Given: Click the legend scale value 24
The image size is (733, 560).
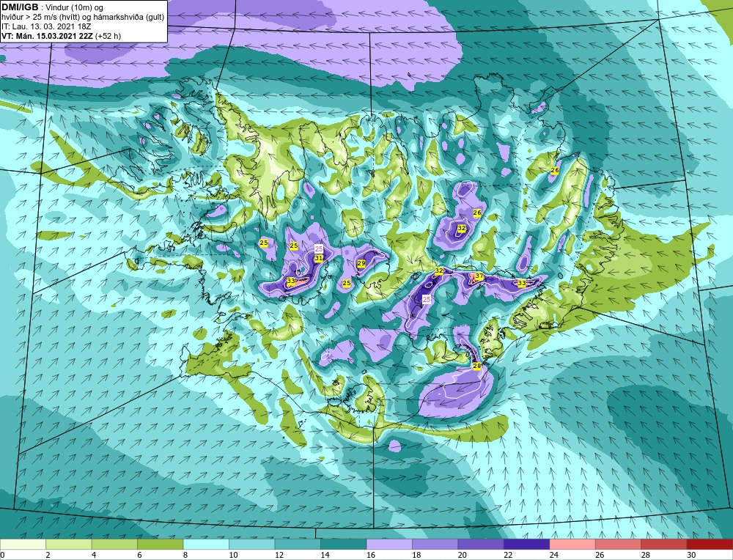Looking at the screenshot, I should (x=554, y=555).
